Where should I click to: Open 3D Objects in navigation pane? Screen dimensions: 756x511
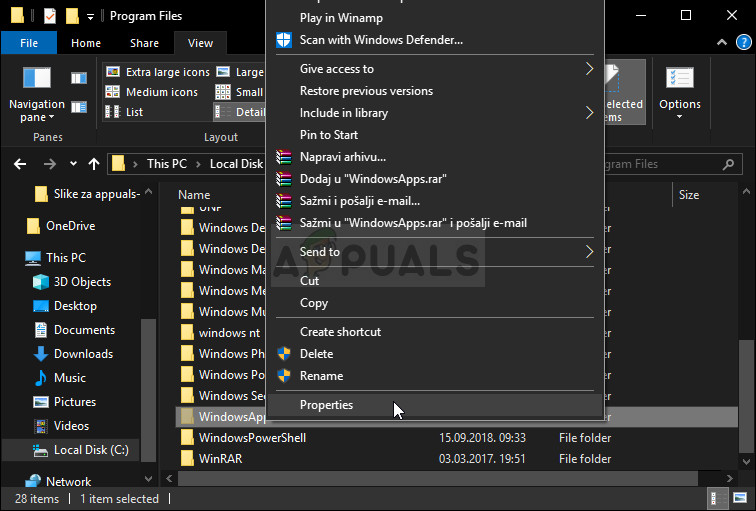coord(72,282)
